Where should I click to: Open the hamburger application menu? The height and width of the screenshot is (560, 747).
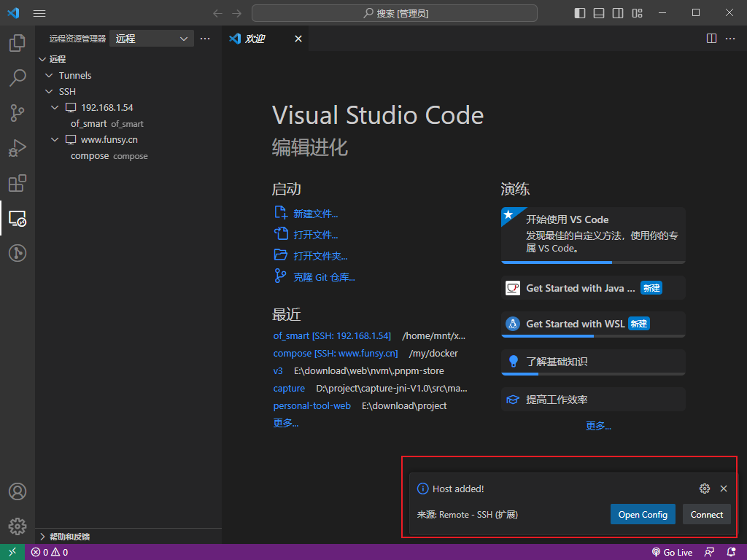(39, 13)
